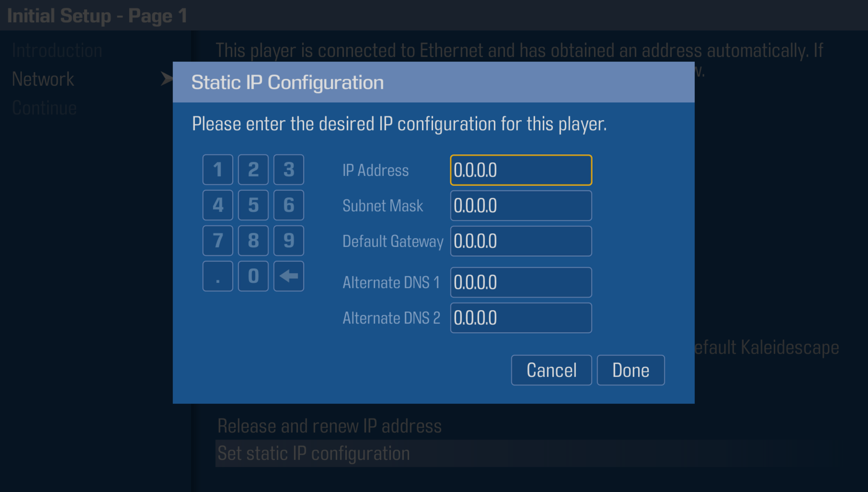Screen dimensions: 868x492
Task: Click the number 1 button
Action: [x=218, y=169]
